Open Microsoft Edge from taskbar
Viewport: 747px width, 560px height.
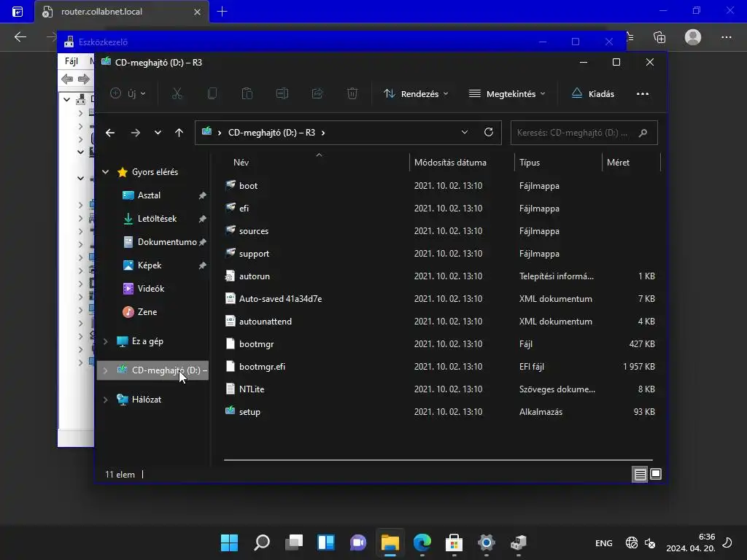click(422, 542)
